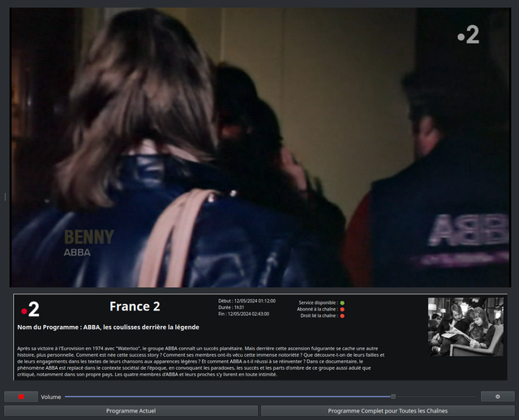Screen dimensions: 519x420
Task: Click the programme description paragraph
Action: (x=201, y=362)
